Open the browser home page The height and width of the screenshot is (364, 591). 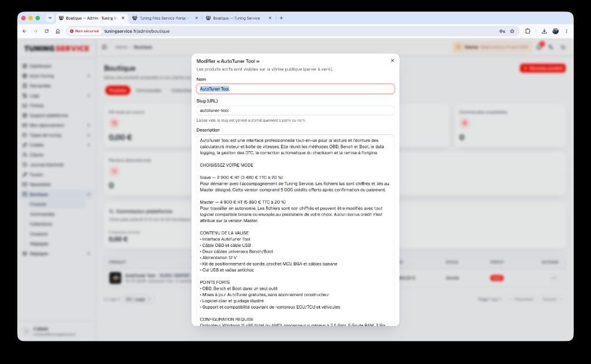tap(58, 31)
